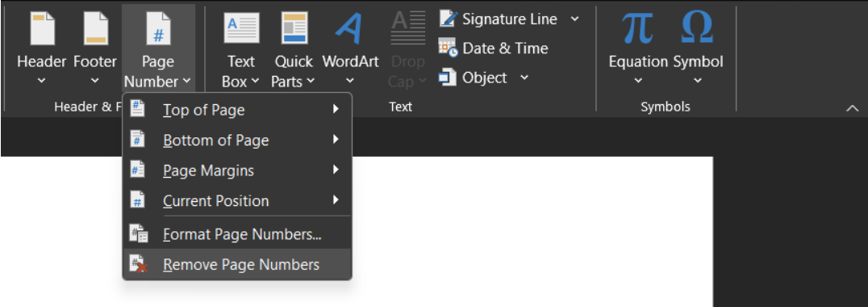Click the Top of Page submenu arrow
Viewport: 868px width, 307px height.
[x=336, y=109]
